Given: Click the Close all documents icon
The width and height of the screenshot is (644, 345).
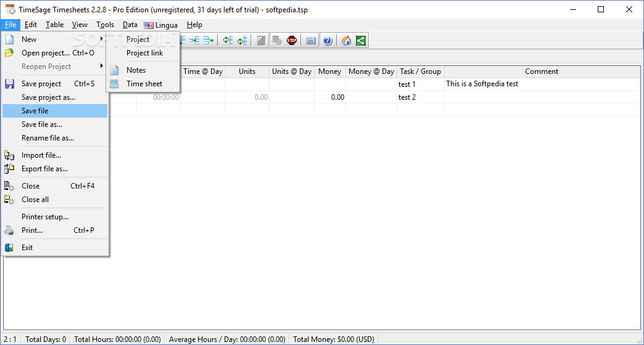Looking at the screenshot, I should click(9, 200).
